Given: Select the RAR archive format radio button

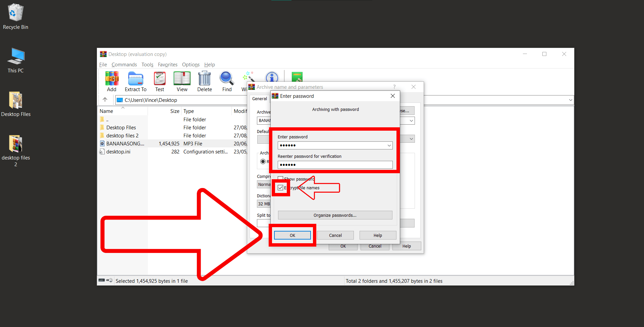Looking at the screenshot, I should 264,161.
